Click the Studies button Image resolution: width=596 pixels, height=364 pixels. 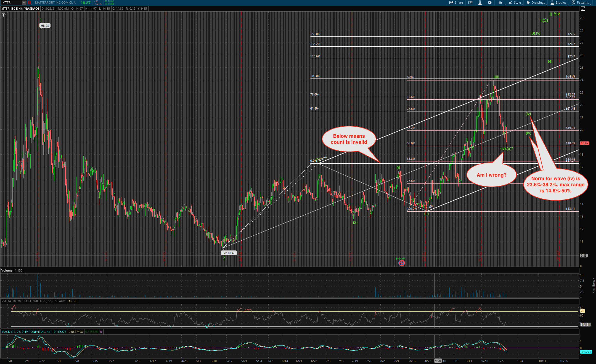tap(558, 2)
